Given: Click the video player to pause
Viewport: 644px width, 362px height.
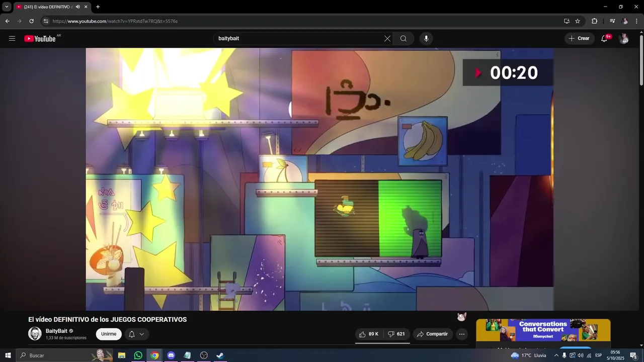Looking at the screenshot, I should coord(319,179).
